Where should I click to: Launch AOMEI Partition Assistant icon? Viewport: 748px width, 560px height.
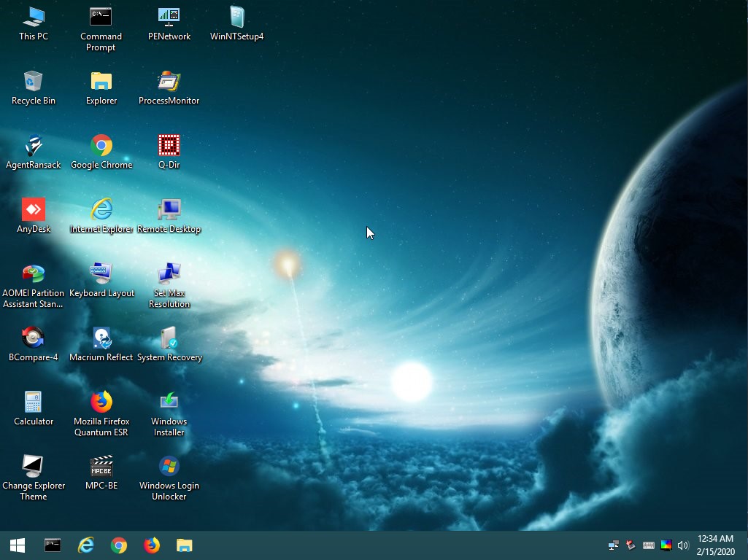click(34, 286)
